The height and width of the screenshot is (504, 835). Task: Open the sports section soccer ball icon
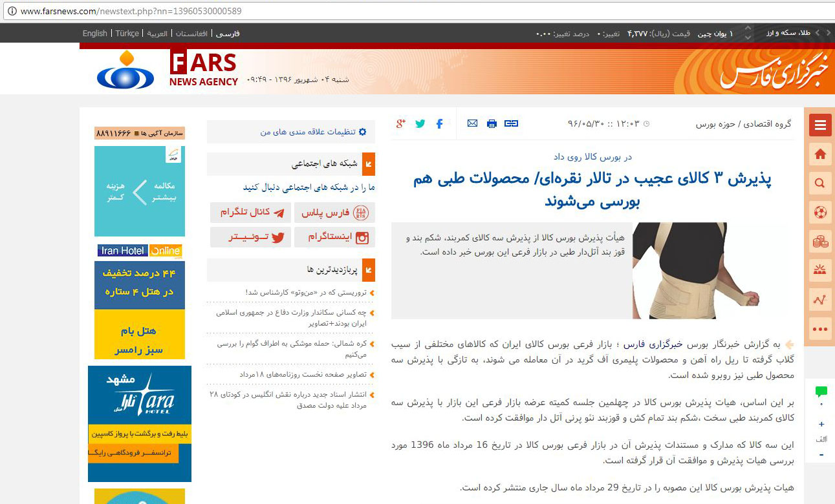[x=820, y=211]
